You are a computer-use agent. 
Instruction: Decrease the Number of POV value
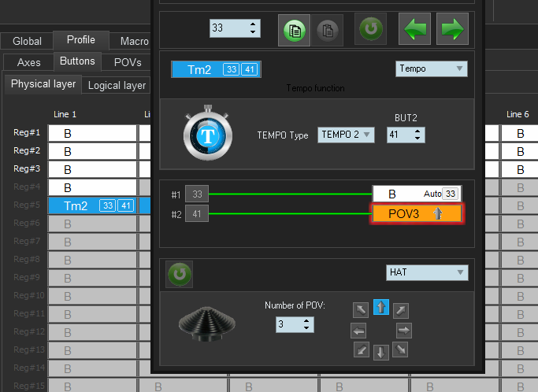[x=306, y=328]
